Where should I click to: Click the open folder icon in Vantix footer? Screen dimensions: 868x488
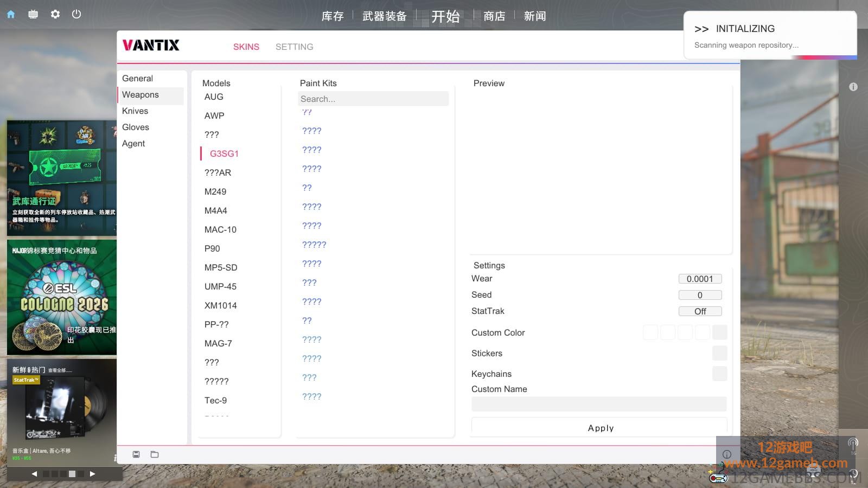(x=155, y=454)
